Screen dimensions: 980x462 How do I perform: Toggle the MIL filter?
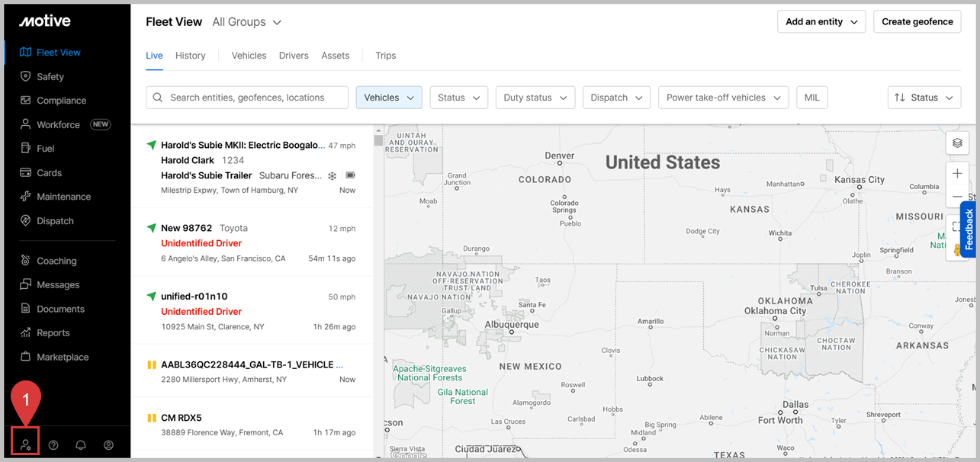coord(811,98)
